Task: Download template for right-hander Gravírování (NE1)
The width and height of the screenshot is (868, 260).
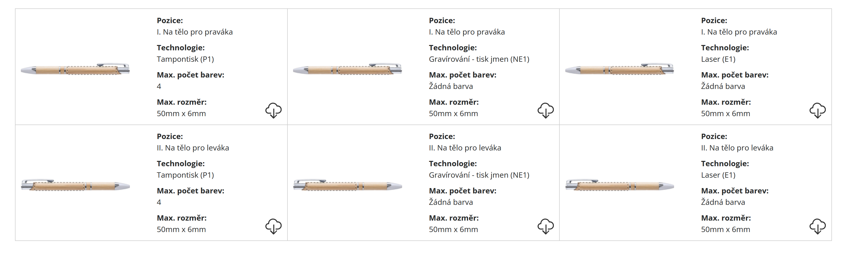Action: point(545,111)
